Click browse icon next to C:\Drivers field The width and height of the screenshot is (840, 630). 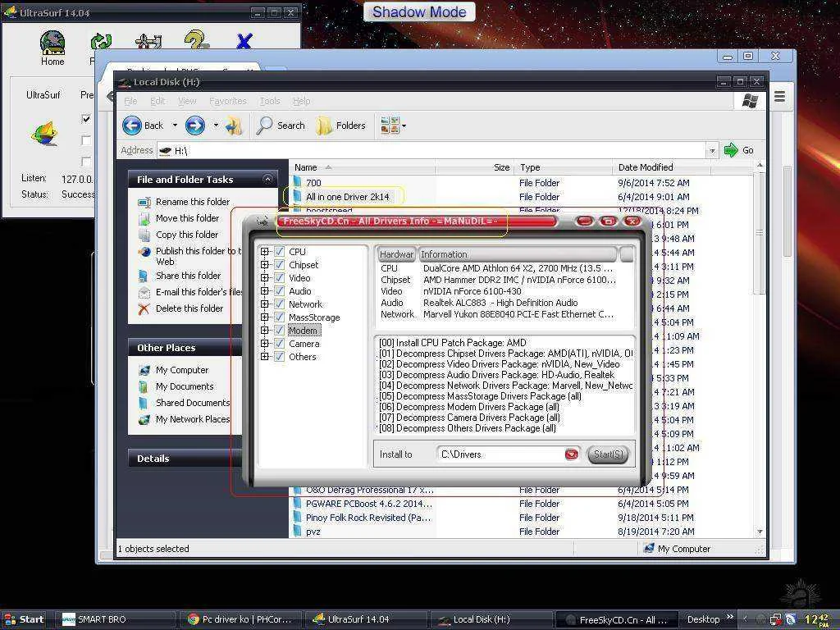[x=572, y=454]
